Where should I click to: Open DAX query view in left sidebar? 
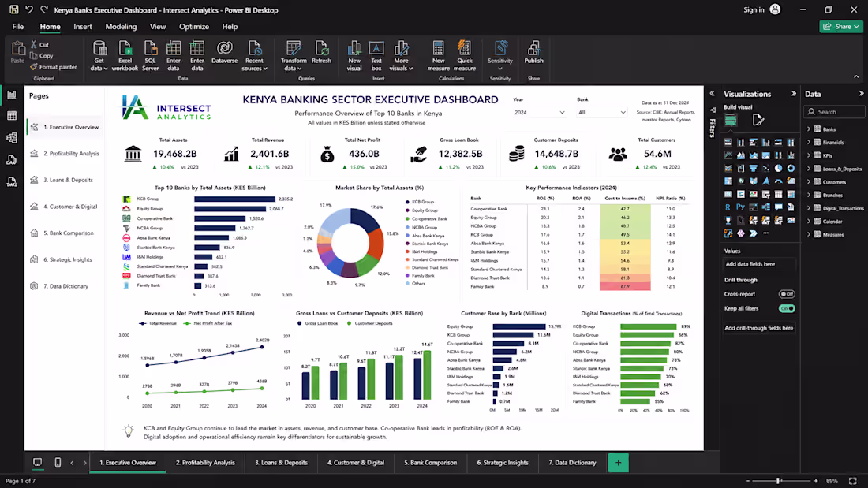[12, 160]
